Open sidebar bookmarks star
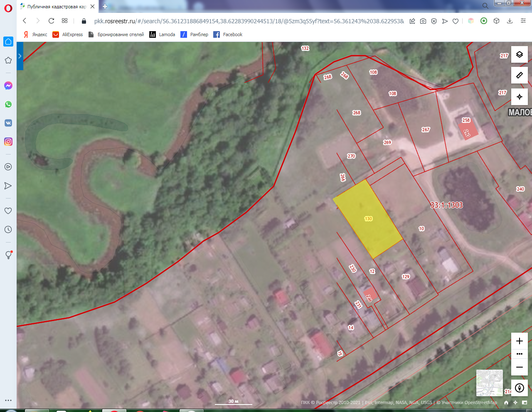Screen dimensions: 532x412 click(8, 60)
